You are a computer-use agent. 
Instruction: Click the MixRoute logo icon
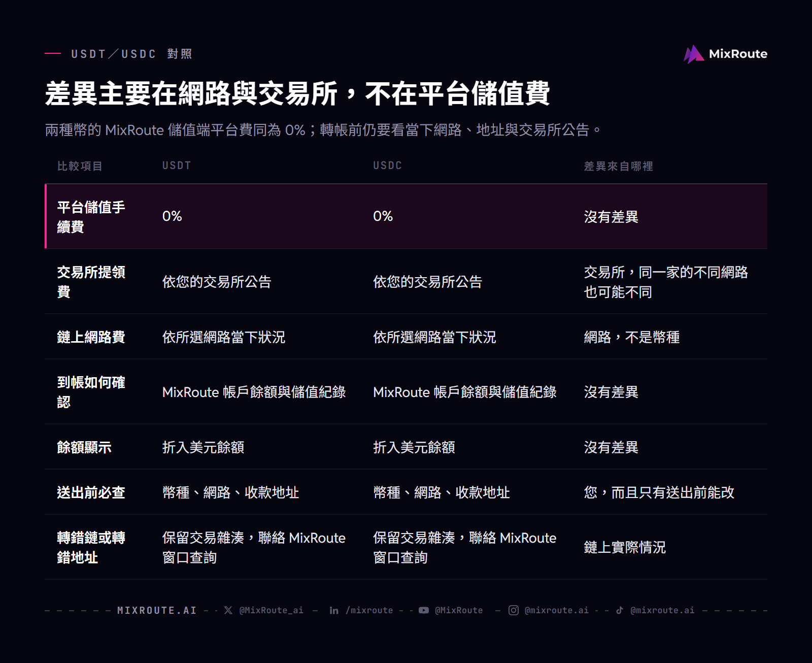[x=694, y=54]
